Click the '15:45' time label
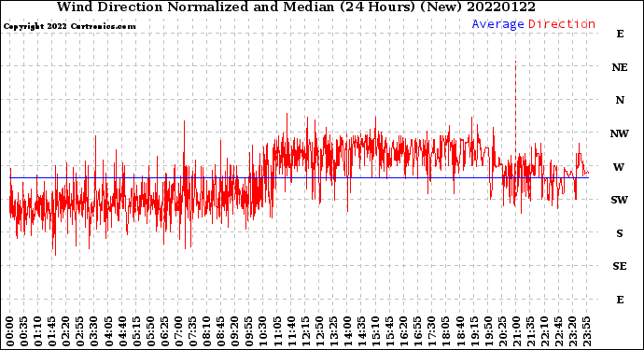Viewport: 644px width, 350px height. pos(390,332)
